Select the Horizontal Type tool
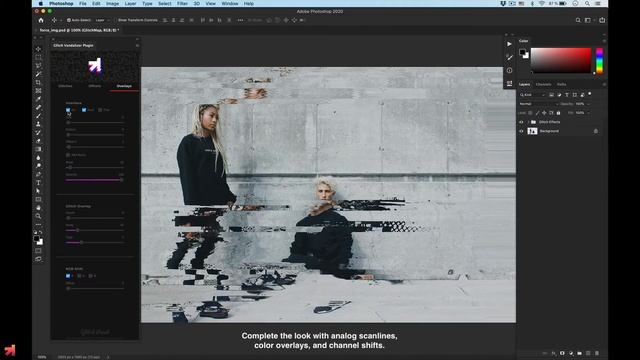The image size is (640, 360). (x=38, y=182)
